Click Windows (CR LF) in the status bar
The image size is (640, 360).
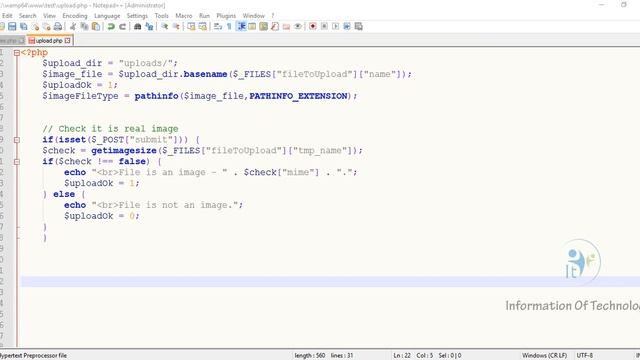click(x=544, y=356)
